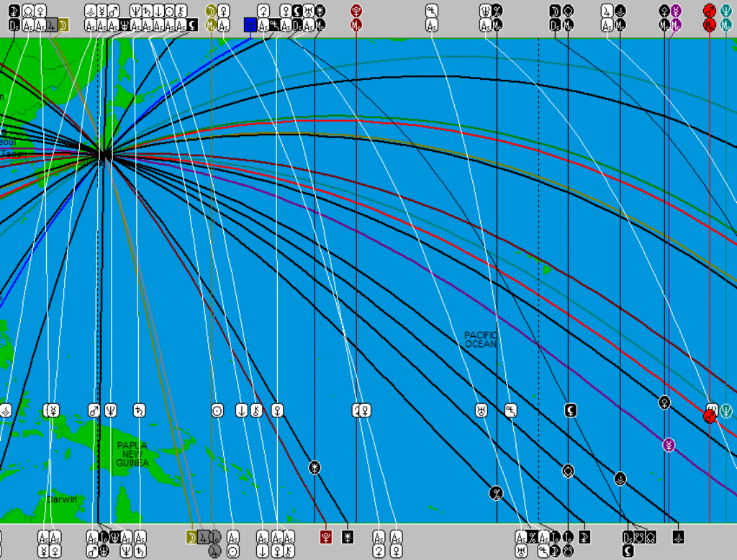This screenshot has width=737, height=560.
Task: Select the teal Neptune marker in top row
Action: tap(726, 11)
